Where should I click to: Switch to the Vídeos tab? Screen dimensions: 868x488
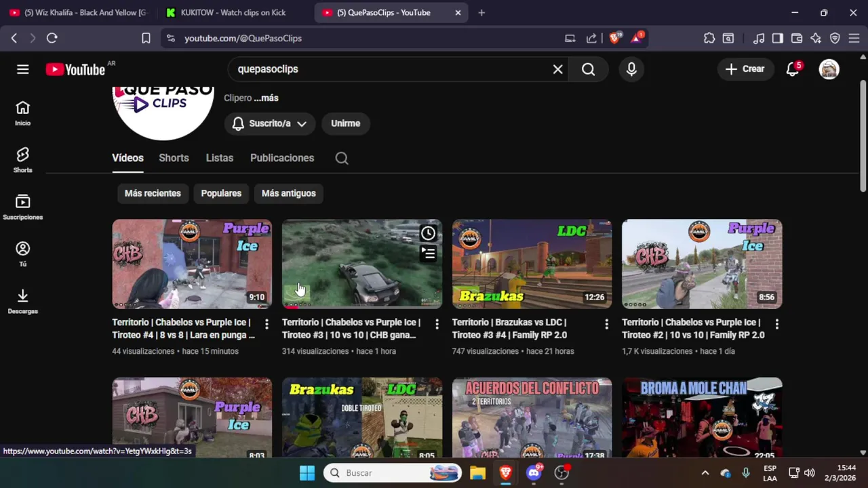(127, 158)
